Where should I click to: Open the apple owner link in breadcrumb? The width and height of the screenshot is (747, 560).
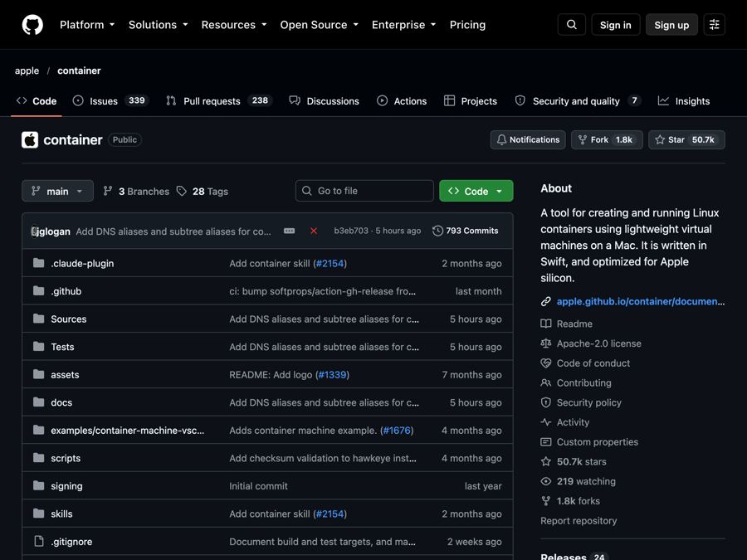[27, 71]
